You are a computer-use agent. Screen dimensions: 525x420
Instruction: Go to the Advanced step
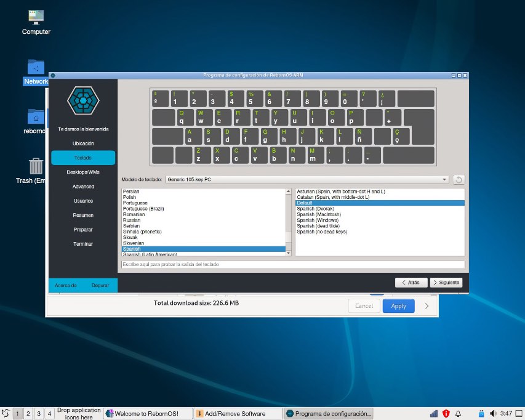coord(83,187)
